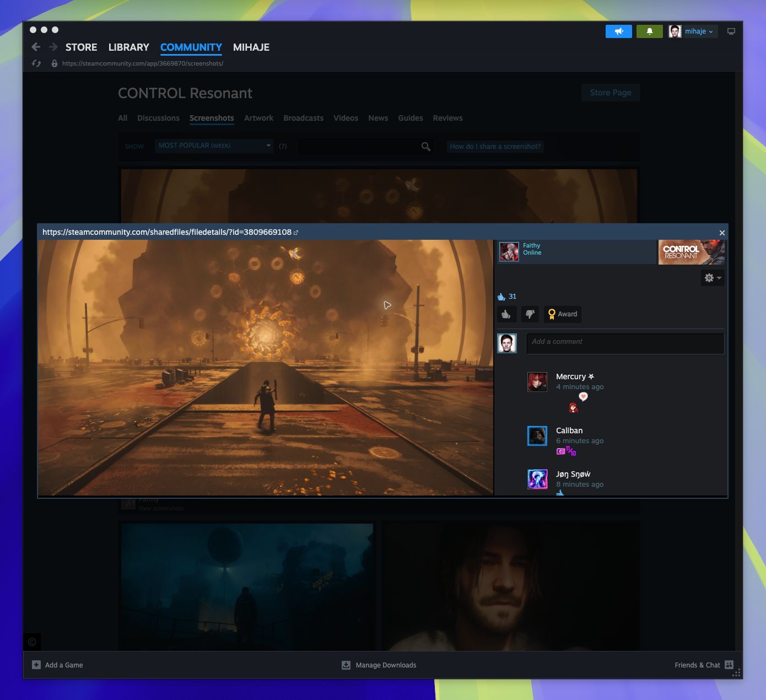Open Faithy's profile avatar
The height and width of the screenshot is (700, 766).
click(509, 252)
